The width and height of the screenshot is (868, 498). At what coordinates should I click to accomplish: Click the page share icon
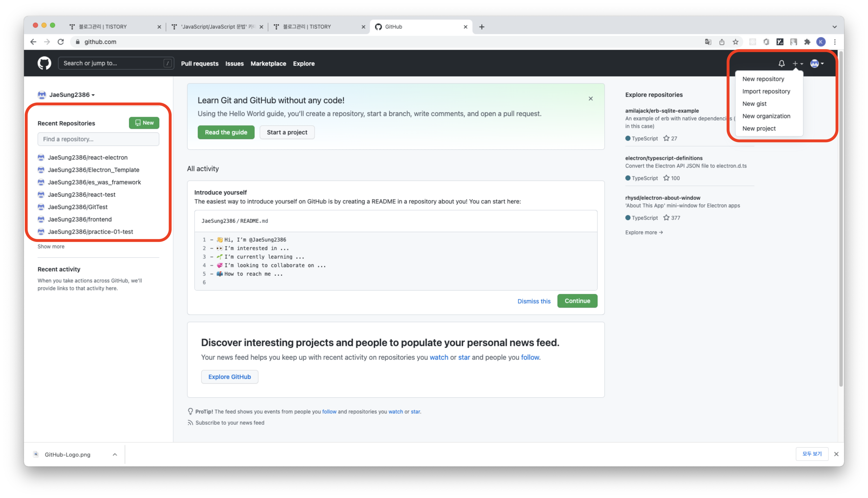722,42
